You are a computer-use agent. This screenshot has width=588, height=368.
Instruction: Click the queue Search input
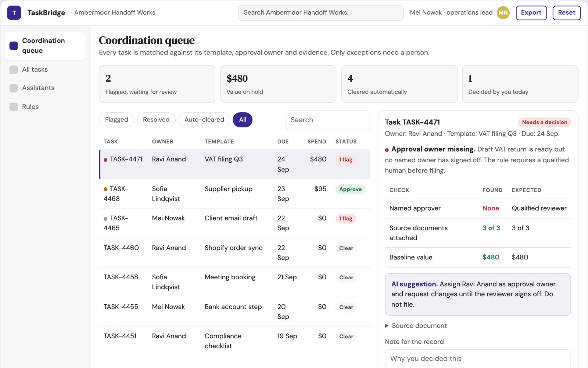pyautogui.click(x=328, y=120)
